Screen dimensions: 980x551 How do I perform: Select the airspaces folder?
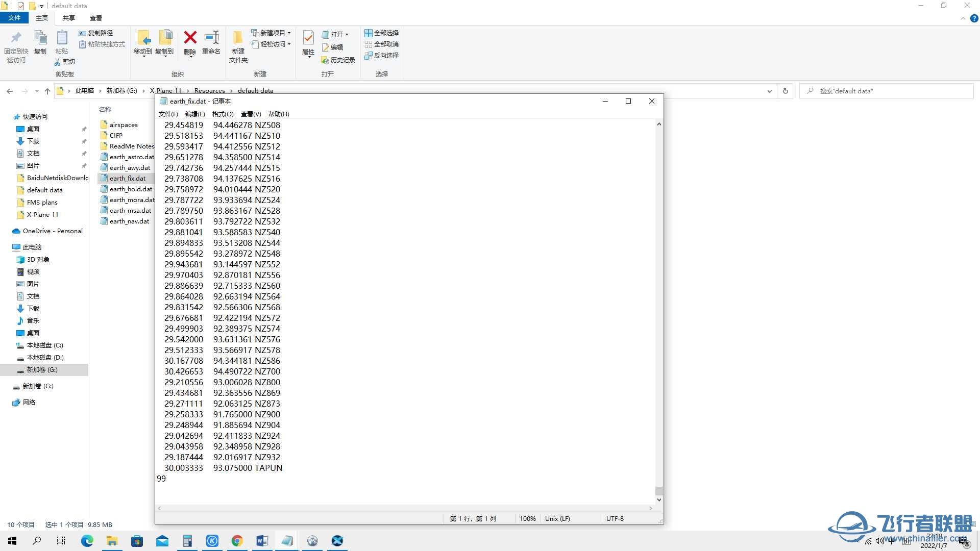[119, 125]
